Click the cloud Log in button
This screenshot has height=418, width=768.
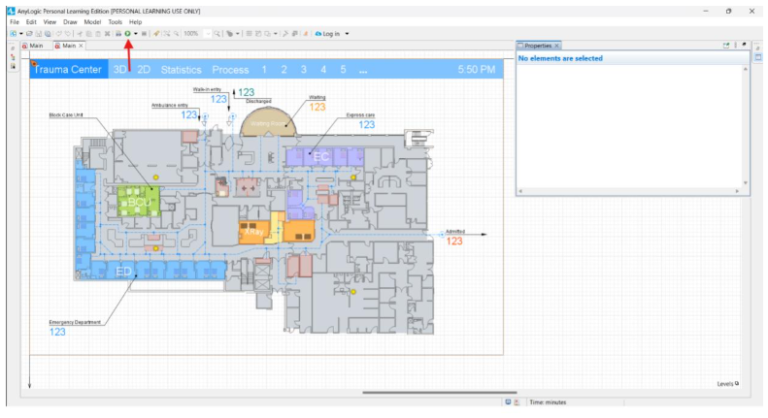coord(327,34)
